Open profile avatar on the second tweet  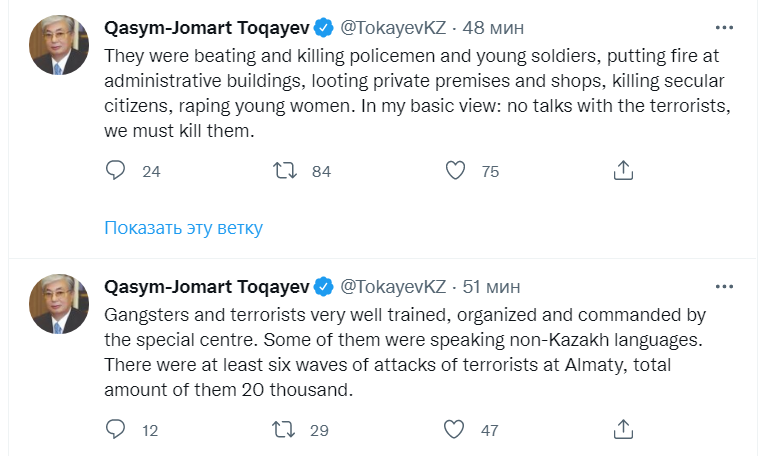(x=59, y=305)
